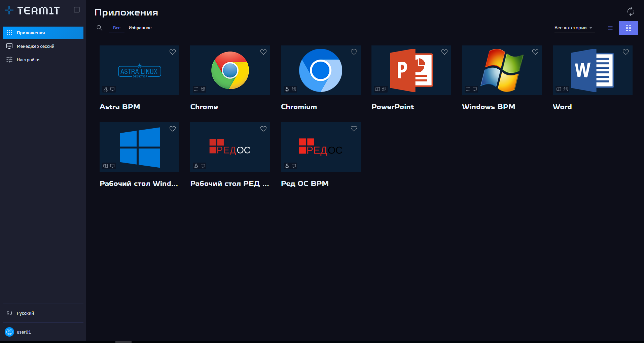Viewport: 644px width, 343px height.
Task: Add Word to favorites
Action: pyautogui.click(x=626, y=52)
